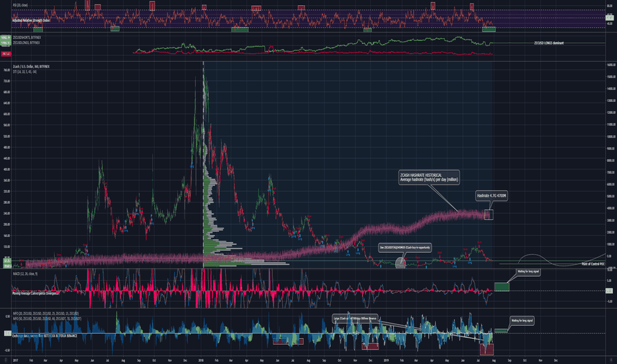Image resolution: width=617 pixels, height=364 pixels.
Task: Select the second MFO indicator legend line
Action: (x=47, y=319)
